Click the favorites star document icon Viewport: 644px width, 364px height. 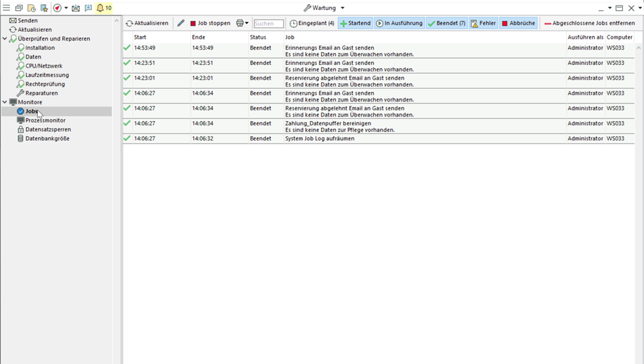click(44, 8)
